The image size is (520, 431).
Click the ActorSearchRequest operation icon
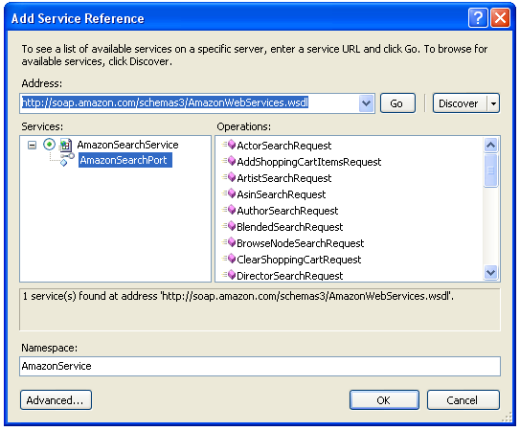(x=229, y=145)
